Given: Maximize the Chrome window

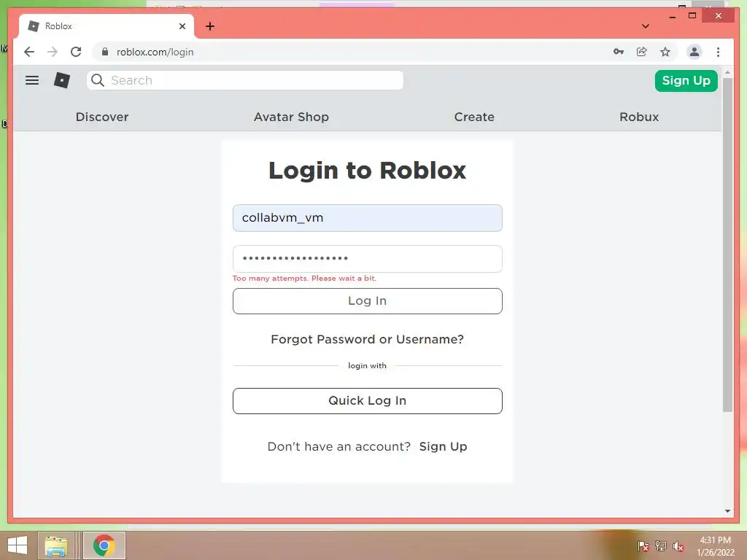Looking at the screenshot, I should (692, 16).
